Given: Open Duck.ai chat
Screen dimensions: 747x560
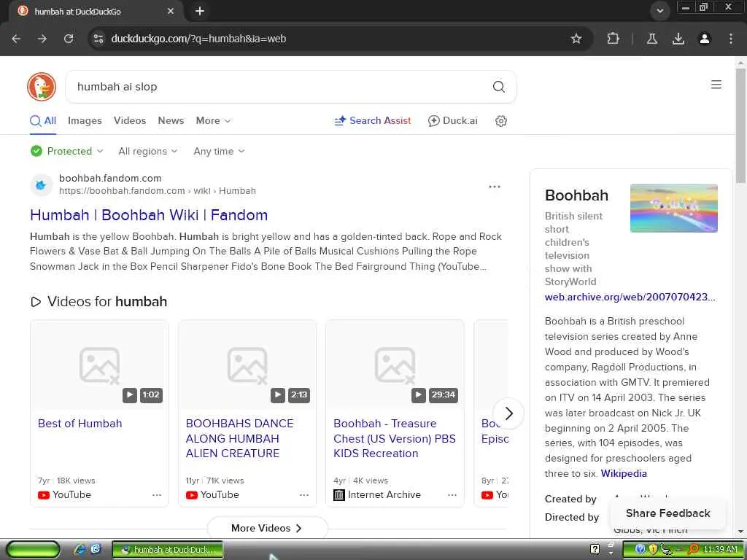Looking at the screenshot, I should (x=452, y=120).
